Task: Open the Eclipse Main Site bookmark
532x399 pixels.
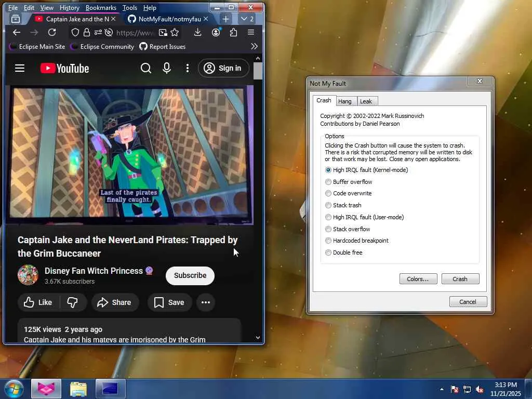Action: click(x=37, y=46)
